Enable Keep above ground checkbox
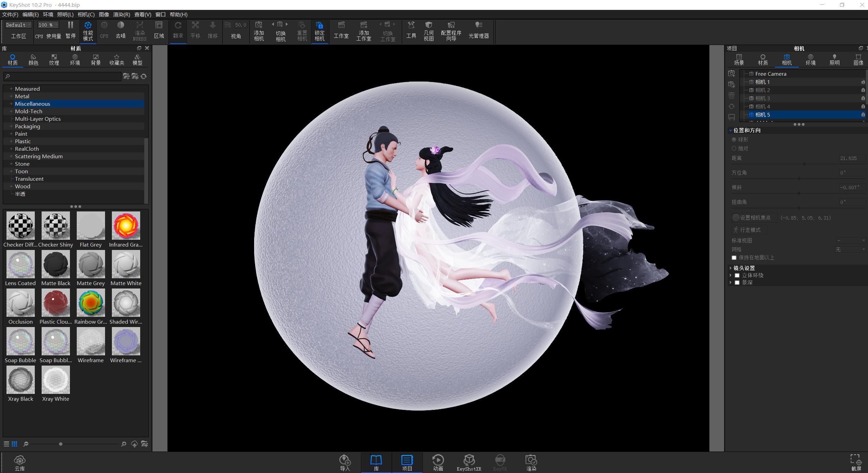The height and width of the screenshot is (473, 868). [734, 258]
